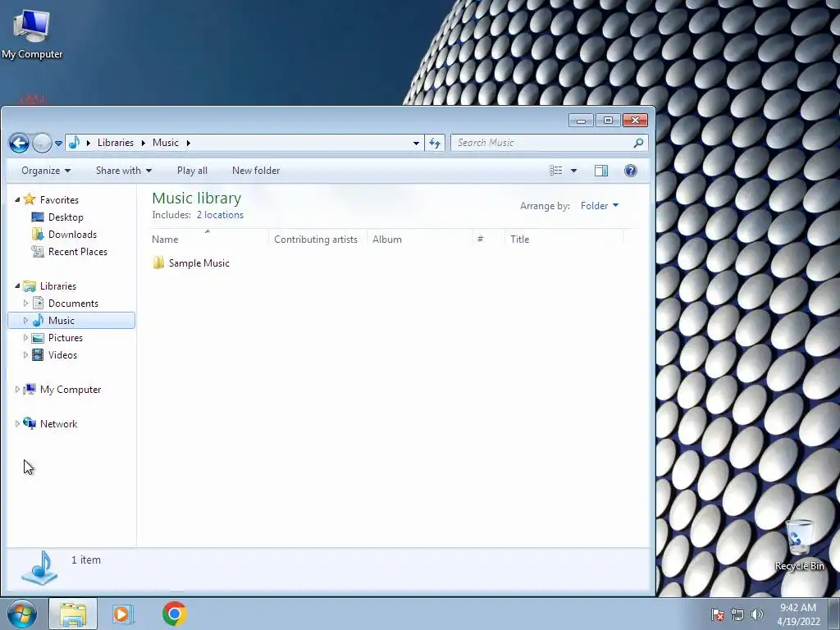Expand the arrow after Libraries breadcrumb
This screenshot has height=630, width=840.
coord(143,143)
